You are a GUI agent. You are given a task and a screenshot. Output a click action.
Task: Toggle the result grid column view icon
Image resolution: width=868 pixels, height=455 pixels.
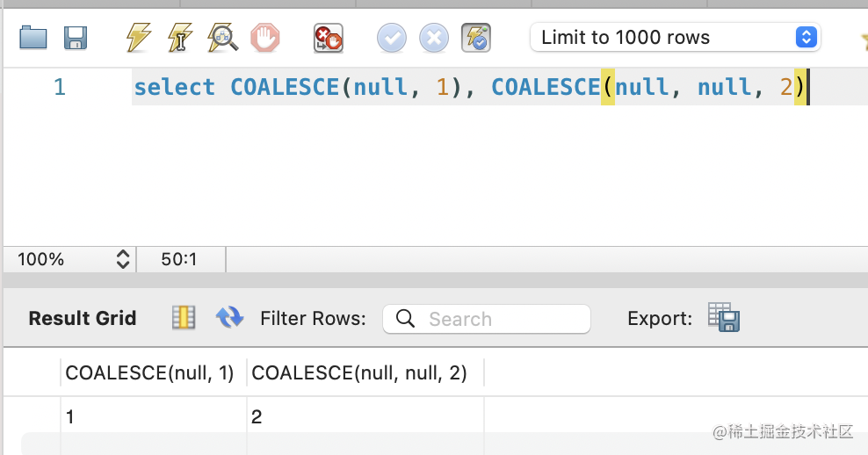[183, 318]
